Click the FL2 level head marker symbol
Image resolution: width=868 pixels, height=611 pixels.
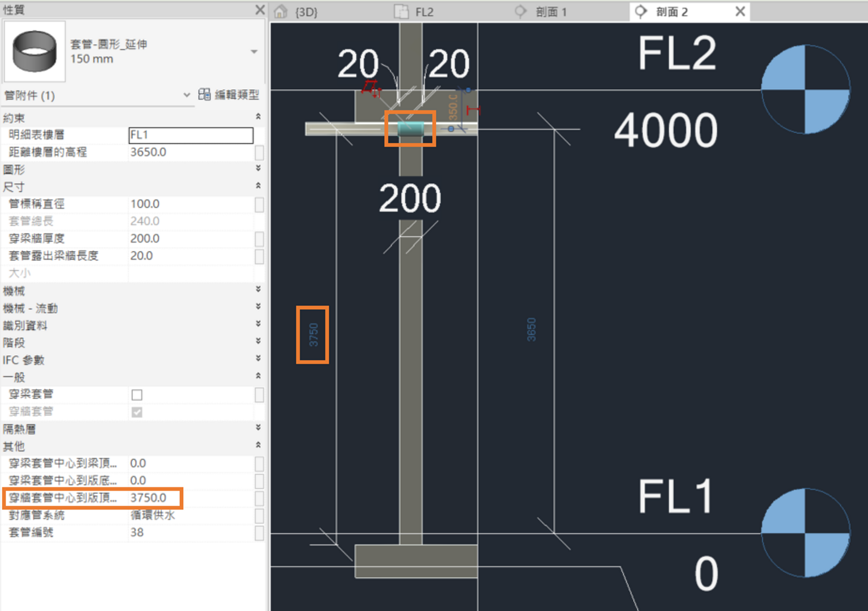point(805,90)
